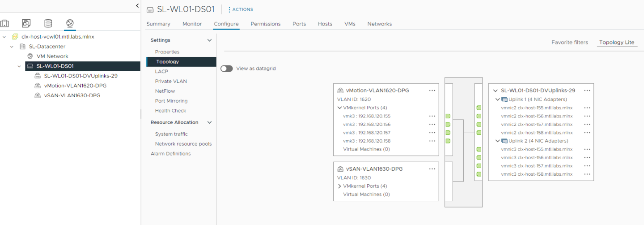The height and width of the screenshot is (225, 644).
Task: Toggle the View as datagrid switch
Action: tap(227, 69)
